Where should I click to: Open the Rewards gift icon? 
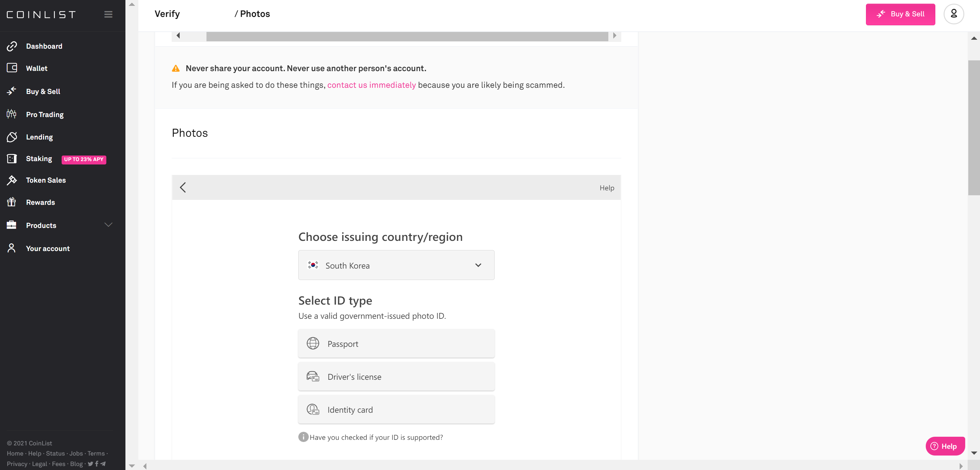tap(12, 202)
